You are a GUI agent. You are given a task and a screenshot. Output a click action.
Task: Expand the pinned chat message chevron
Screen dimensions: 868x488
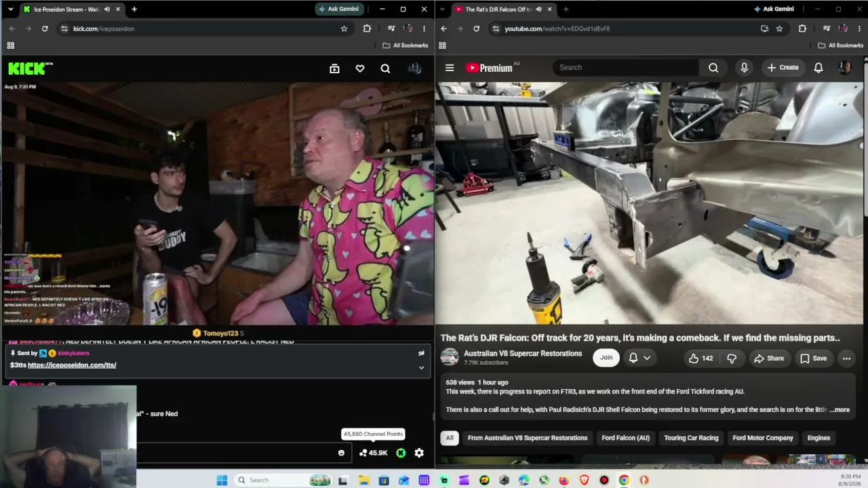pos(421,367)
